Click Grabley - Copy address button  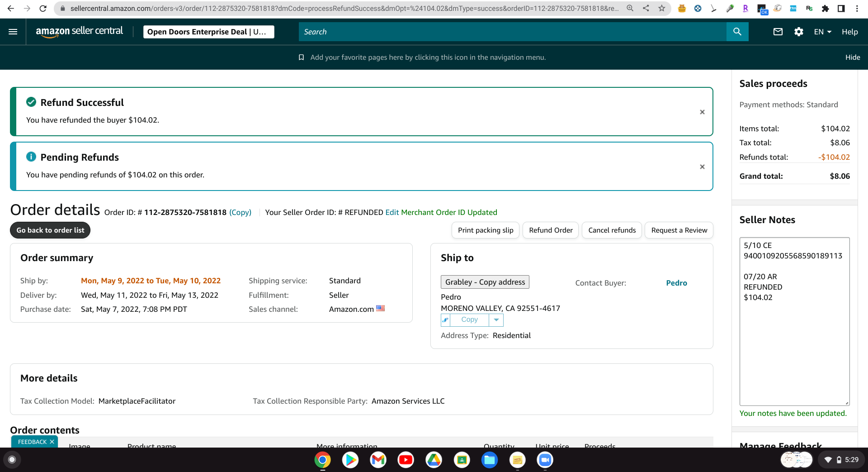pos(485,282)
